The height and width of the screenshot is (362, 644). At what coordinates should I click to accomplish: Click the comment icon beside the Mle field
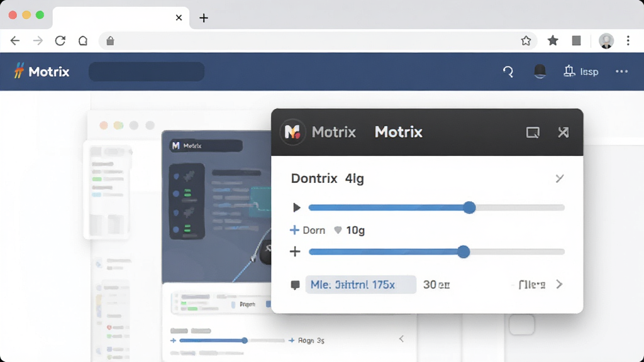coord(296,285)
